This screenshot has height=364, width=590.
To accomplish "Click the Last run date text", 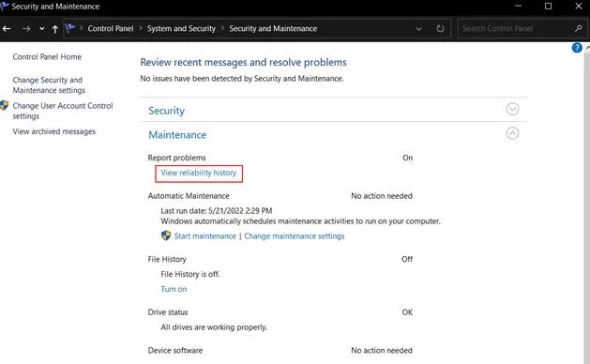I will (x=217, y=211).
